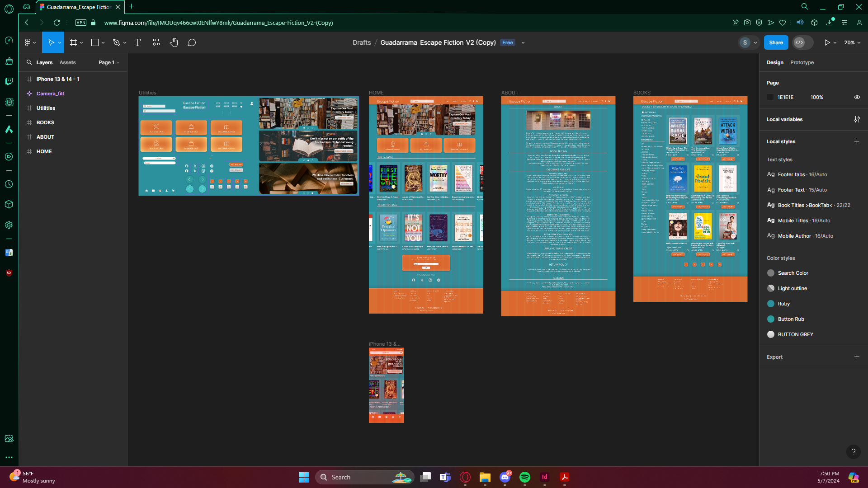Open the browser history clock icon
Image resolution: width=868 pixels, height=488 pixels.
tap(9, 184)
